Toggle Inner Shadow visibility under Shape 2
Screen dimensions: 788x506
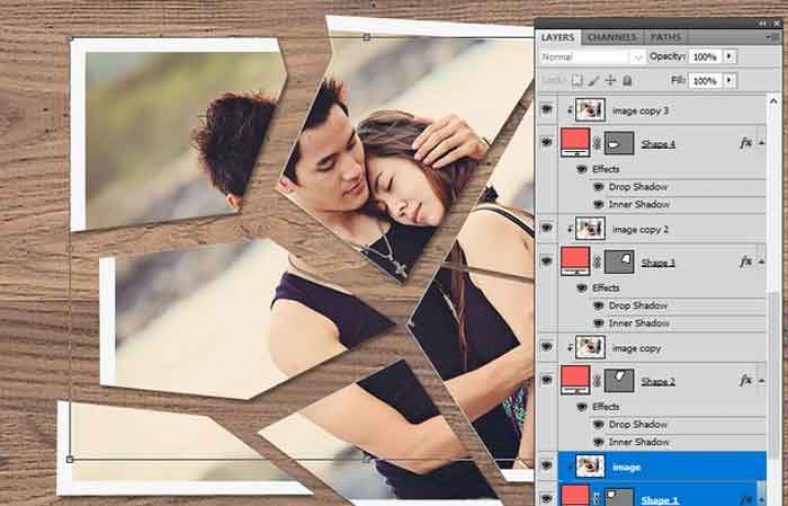(x=598, y=442)
